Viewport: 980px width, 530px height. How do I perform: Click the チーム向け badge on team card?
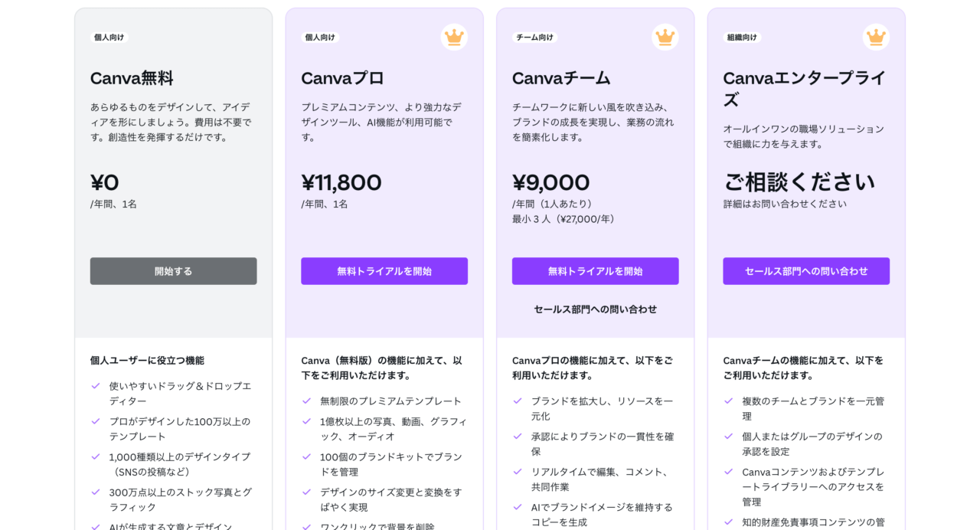534,37
